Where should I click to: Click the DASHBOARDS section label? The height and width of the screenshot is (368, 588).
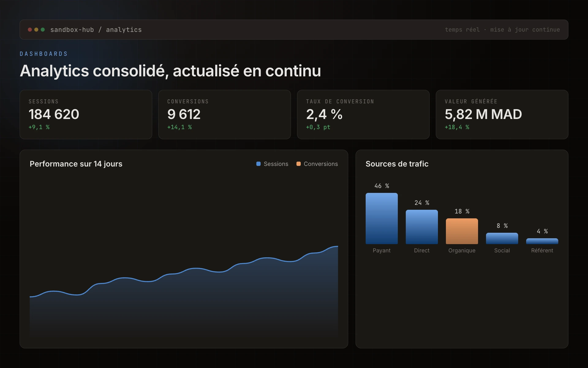(x=44, y=54)
